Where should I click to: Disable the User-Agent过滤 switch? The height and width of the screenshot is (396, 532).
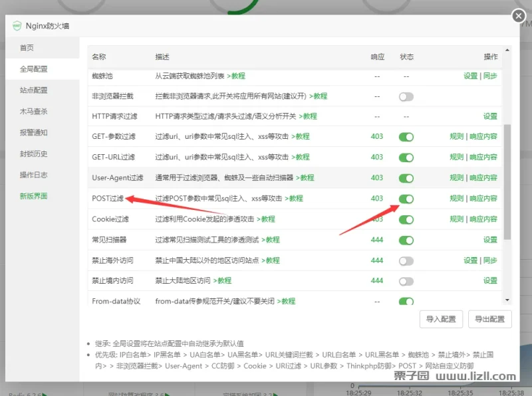tap(406, 178)
